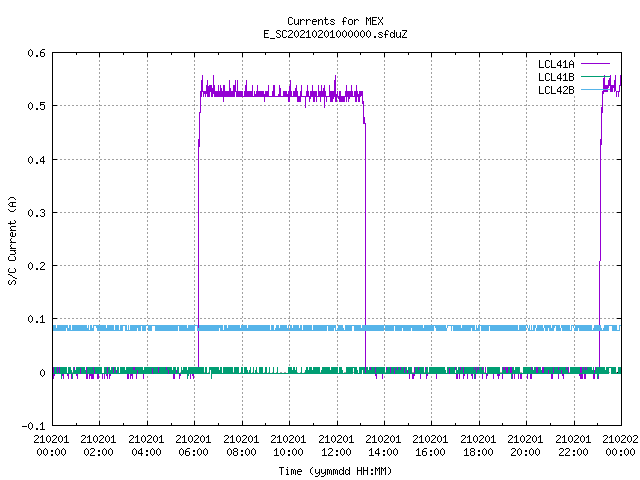Click the 210201 04:00 x-axis tick label

(x=146, y=446)
